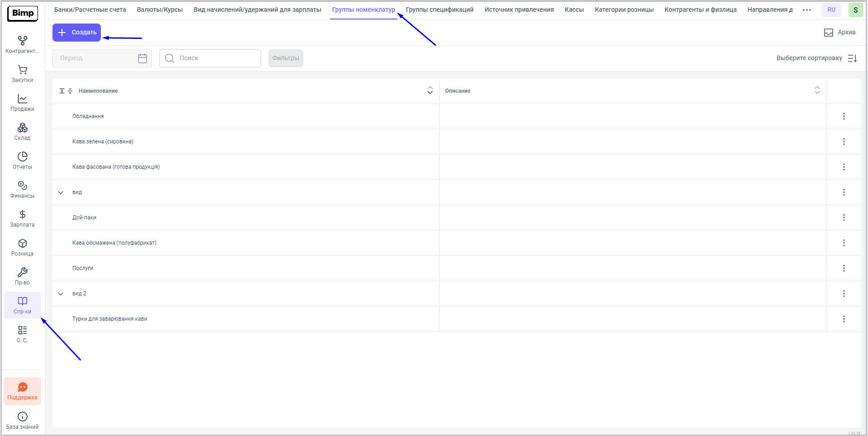Open Финансы section in sidebar
Image resolution: width=868 pixels, height=436 pixels.
22,190
